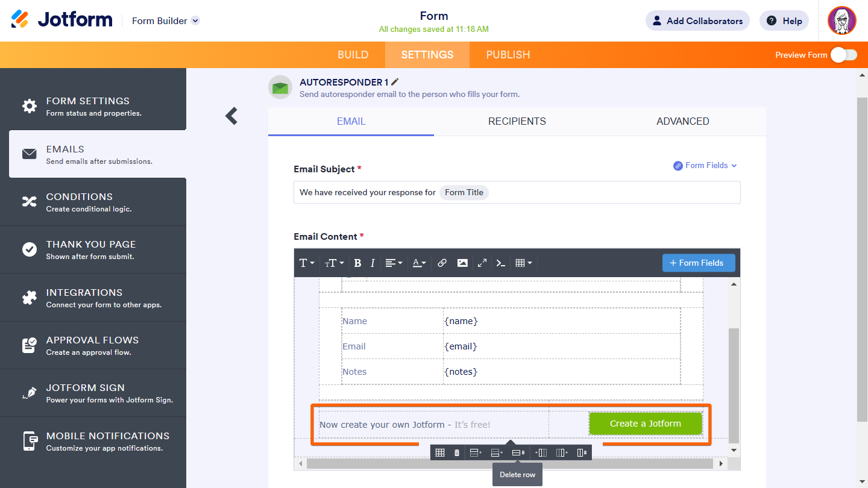
Task: Click the green Create a Jotform button
Action: click(x=646, y=424)
